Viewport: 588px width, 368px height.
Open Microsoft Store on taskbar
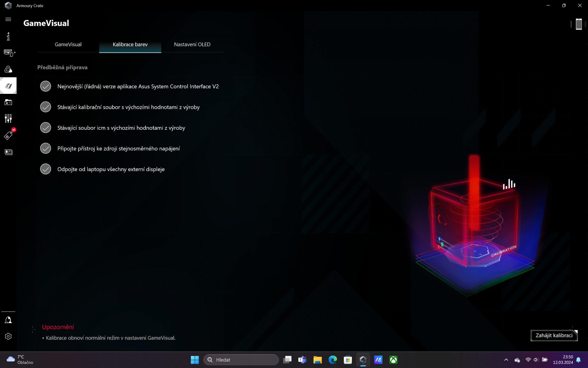click(x=348, y=360)
